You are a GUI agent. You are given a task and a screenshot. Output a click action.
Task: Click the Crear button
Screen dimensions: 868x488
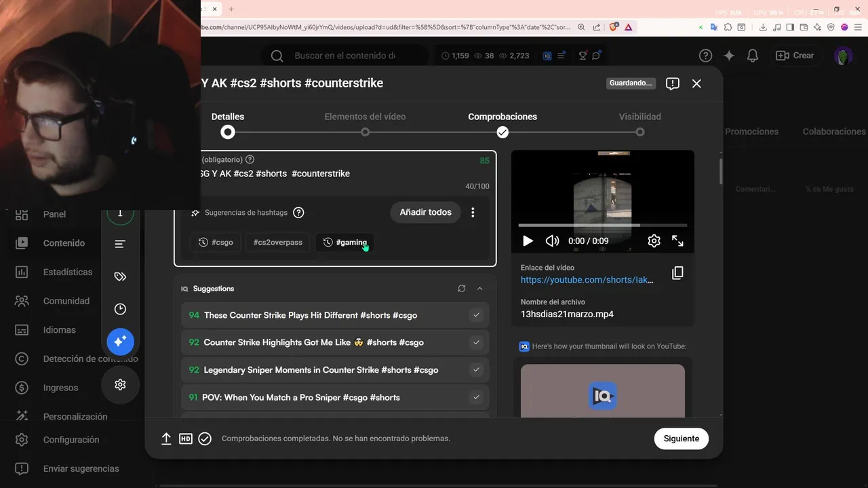click(795, 56)
